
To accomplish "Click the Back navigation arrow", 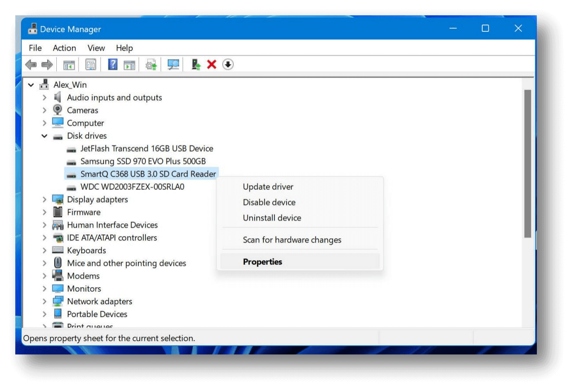I will click(31, 64).
